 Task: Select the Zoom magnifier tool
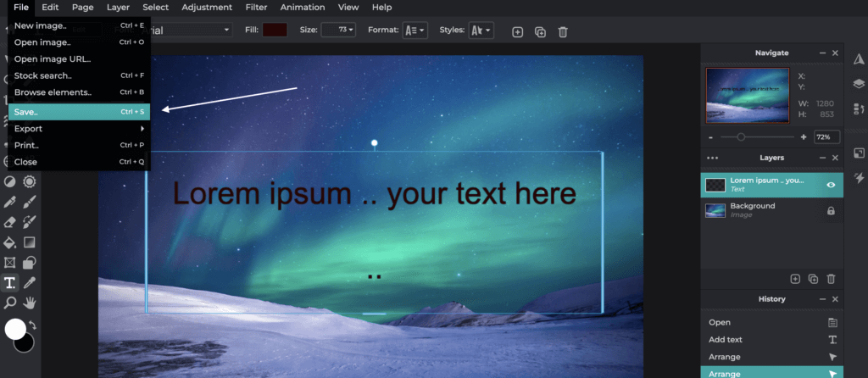(x=10, y=303)
